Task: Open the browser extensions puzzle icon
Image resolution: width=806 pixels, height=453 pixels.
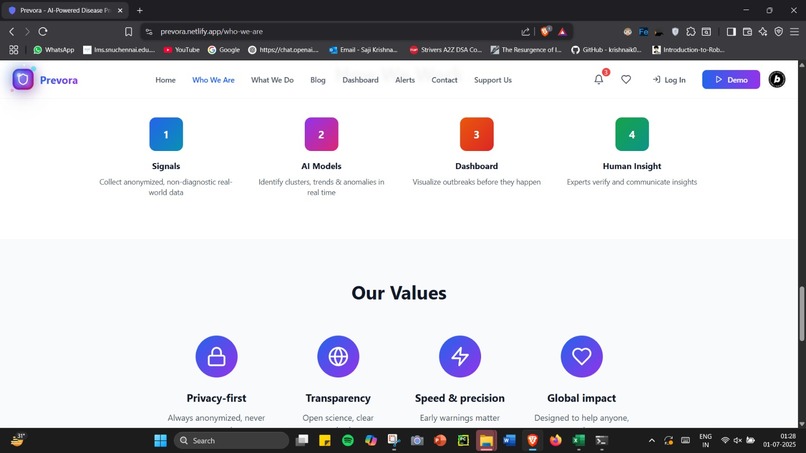Action: [691, 31]
